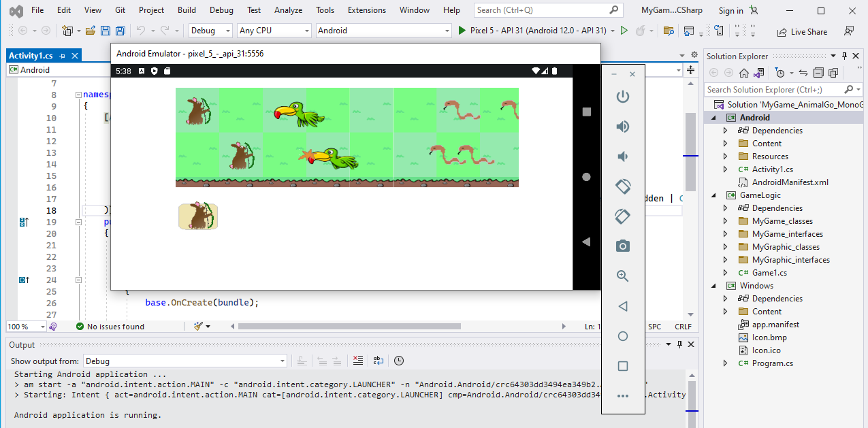Run the app on Pixel 5 emulator
The image size is (868, 428).
point(462,31)
